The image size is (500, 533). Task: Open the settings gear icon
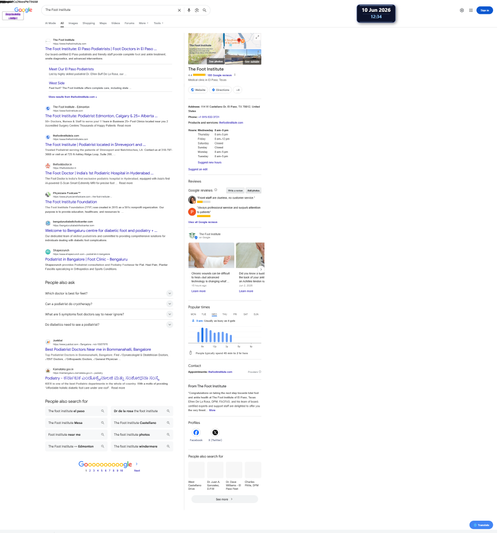pos(462,10)
